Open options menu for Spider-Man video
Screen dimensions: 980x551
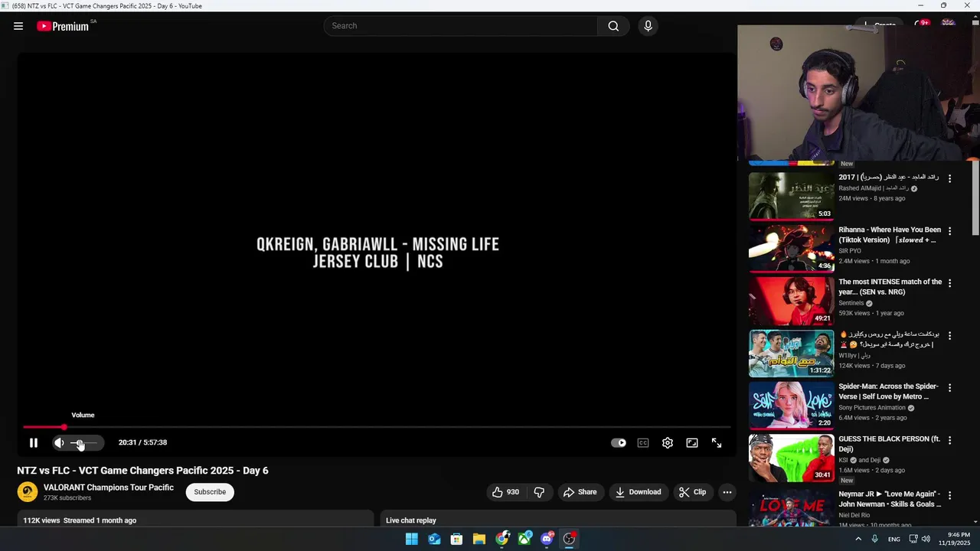pos(949,388)
